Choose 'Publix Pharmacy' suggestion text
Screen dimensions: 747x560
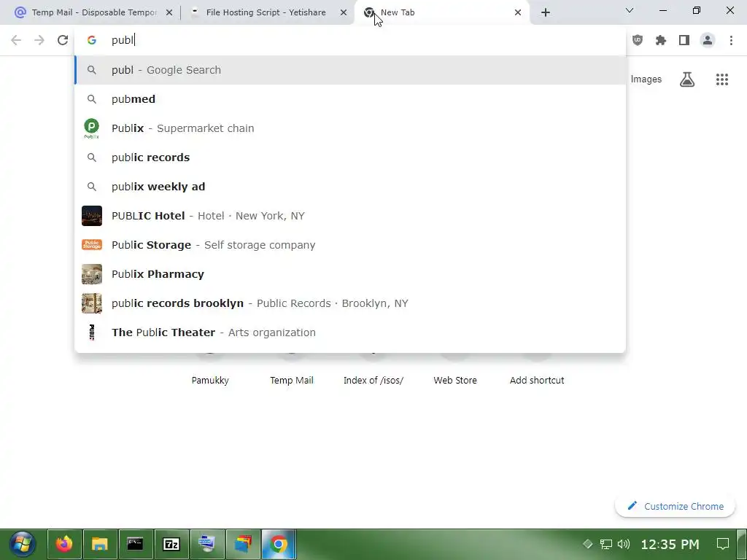point(158,274)
